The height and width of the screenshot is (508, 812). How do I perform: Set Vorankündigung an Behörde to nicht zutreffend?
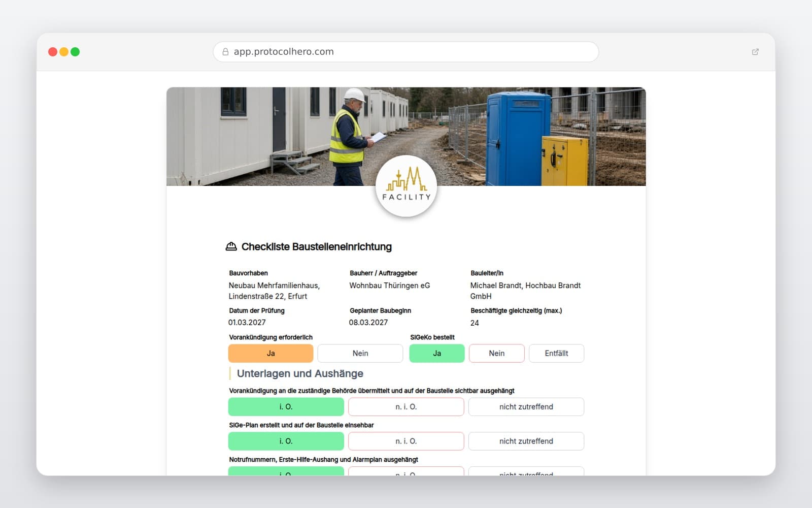point(526,406)
